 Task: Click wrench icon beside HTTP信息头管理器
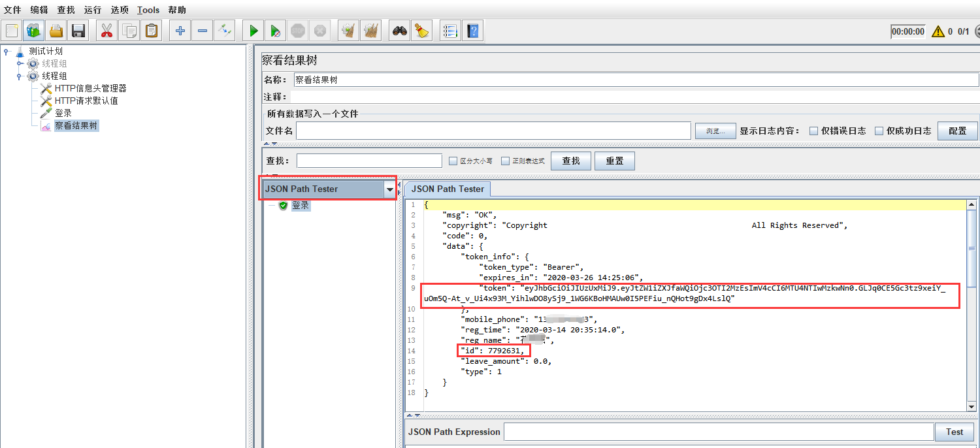(46, 88)
